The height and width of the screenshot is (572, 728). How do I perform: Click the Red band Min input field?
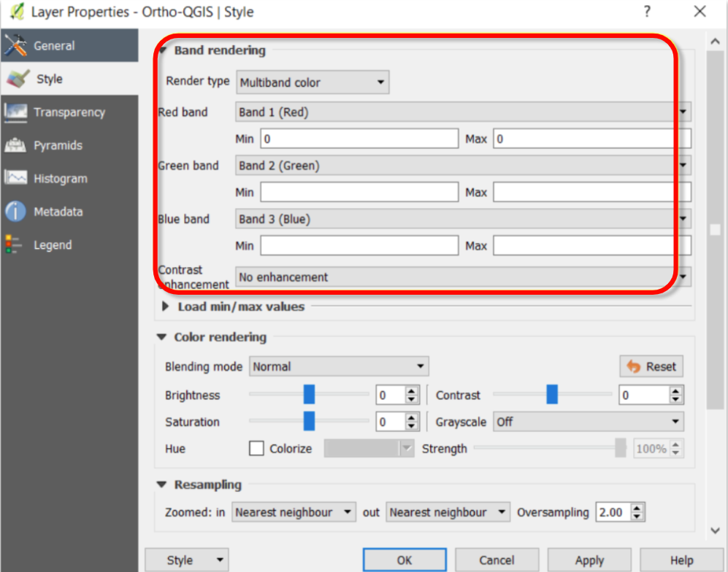(359, 139)
